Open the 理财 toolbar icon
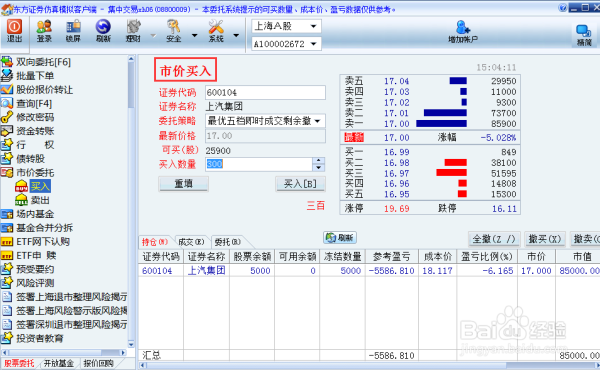 click(134, 31)
